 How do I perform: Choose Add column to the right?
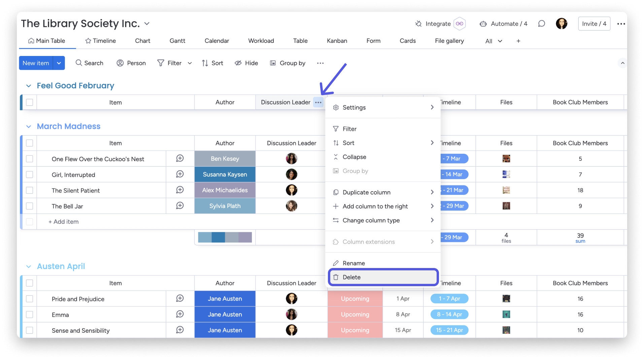click(383, 206)
